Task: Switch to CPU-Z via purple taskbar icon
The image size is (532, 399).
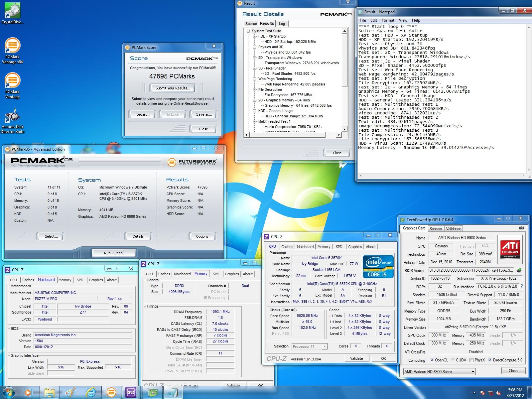Action: 131,392
